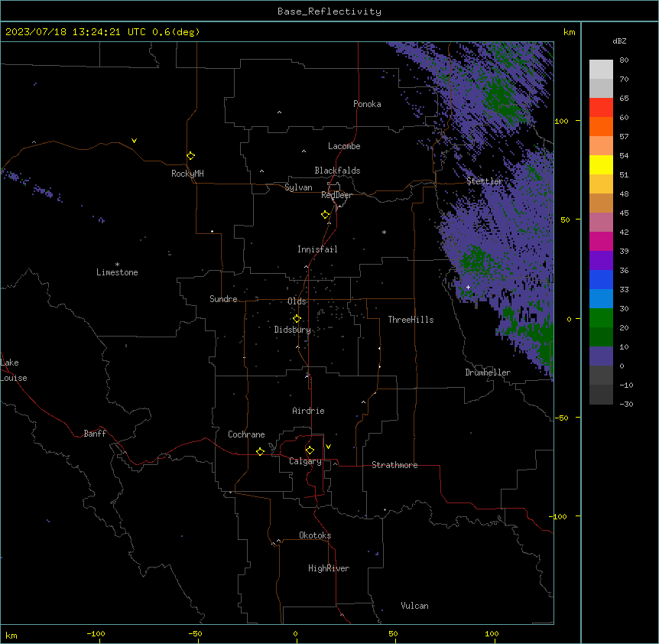Click the Airdrie town label

click(x=309, y=411)
